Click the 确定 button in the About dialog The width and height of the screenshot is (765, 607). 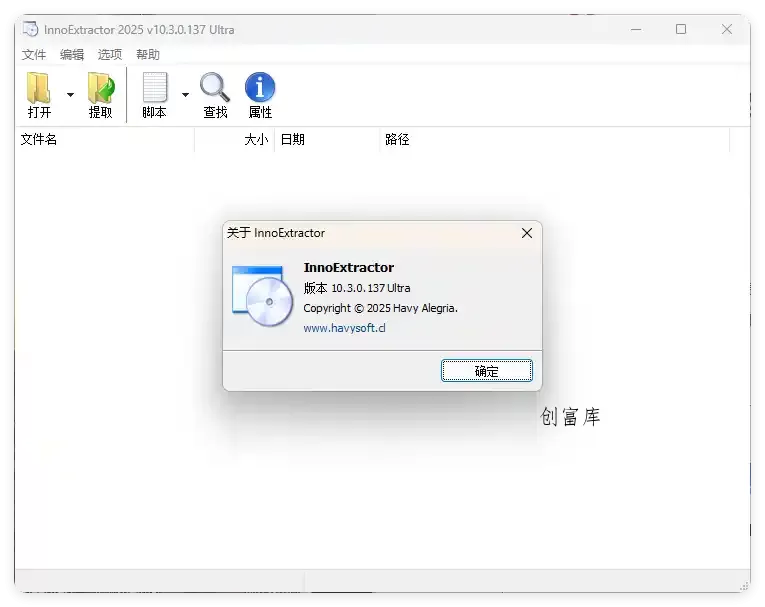tap(486, 371)
